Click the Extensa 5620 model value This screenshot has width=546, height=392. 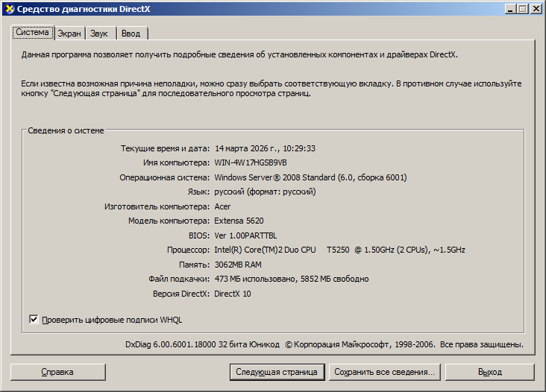tap(238, 221)
